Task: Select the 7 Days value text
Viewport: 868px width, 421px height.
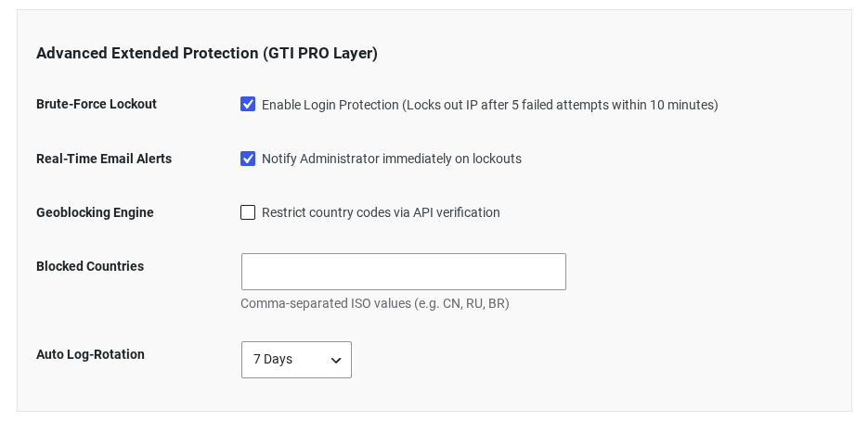Action: pyautogui.click(x=273, y=359)
